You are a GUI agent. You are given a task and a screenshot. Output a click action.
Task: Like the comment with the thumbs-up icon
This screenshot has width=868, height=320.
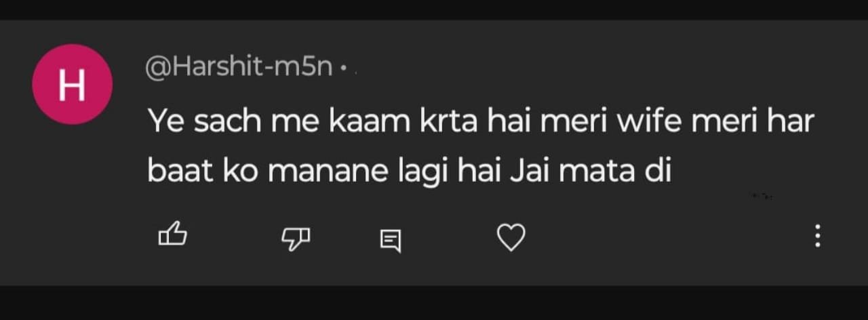tap(172, 235)
